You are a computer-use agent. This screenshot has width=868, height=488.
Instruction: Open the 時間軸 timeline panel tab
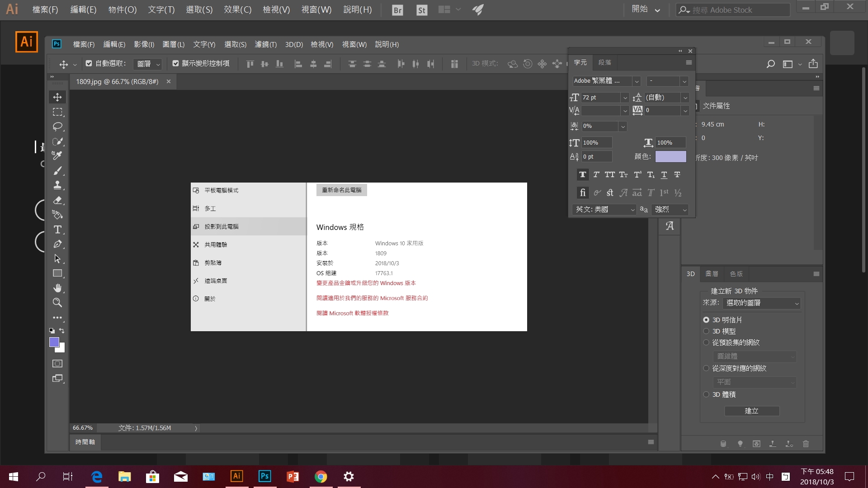point(85,442)
